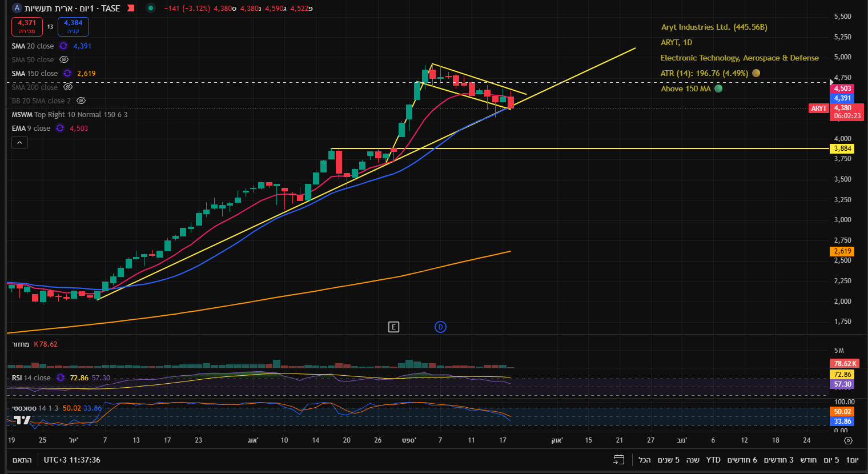Click the 'ARYT, 1D' table text
868x474 pixels.
point(676,42)
